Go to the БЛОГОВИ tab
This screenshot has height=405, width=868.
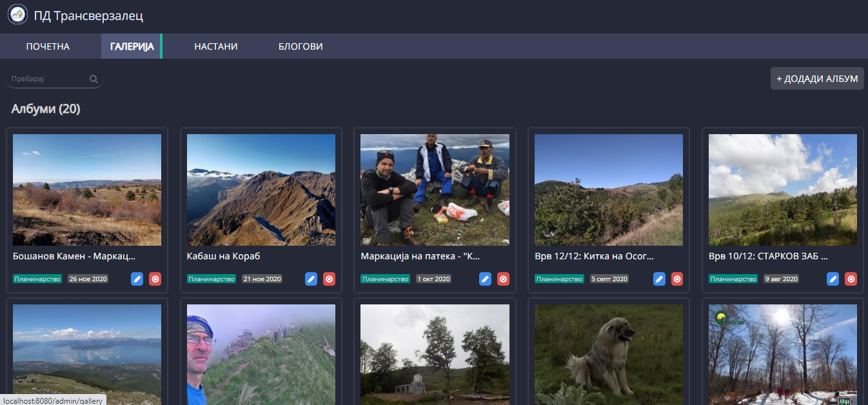301,46
